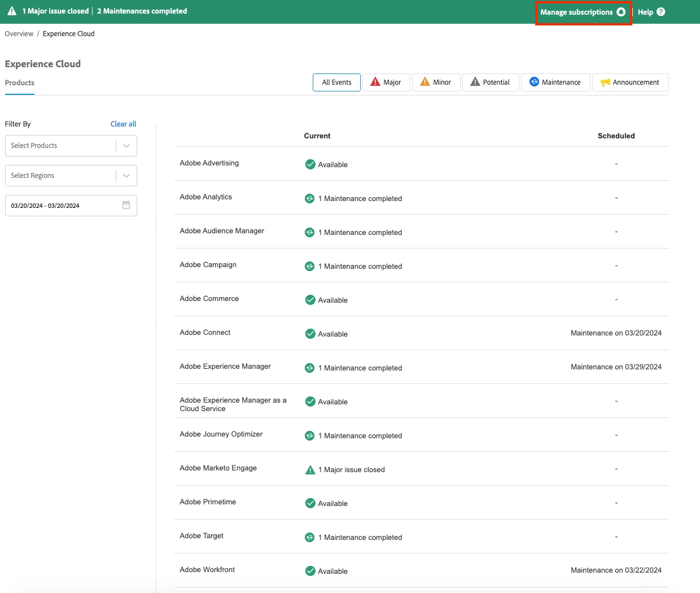Open Adobe Connect Maintenance on 03/20/2024
The height and width of the screenshot is (593, 700).
click(x=616, y=333)
